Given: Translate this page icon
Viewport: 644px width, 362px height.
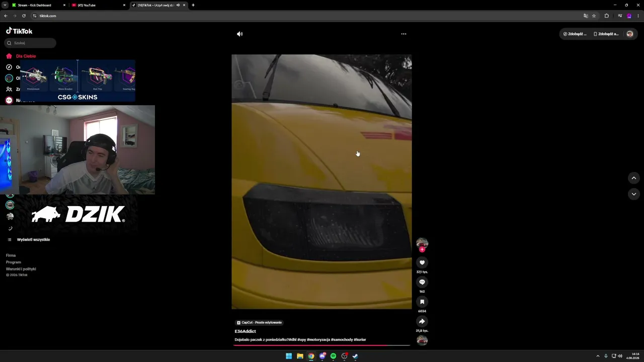Looking at the screenshot, I should pyautogui.click(x=586, y=16).
